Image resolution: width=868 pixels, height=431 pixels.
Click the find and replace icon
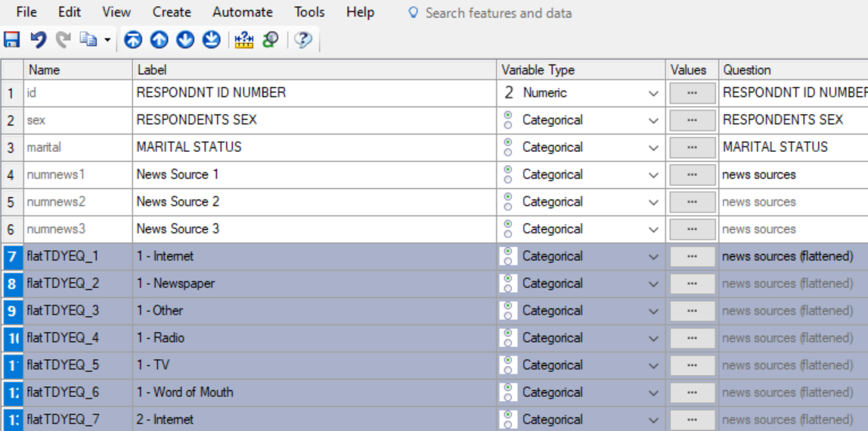(270, 40)
